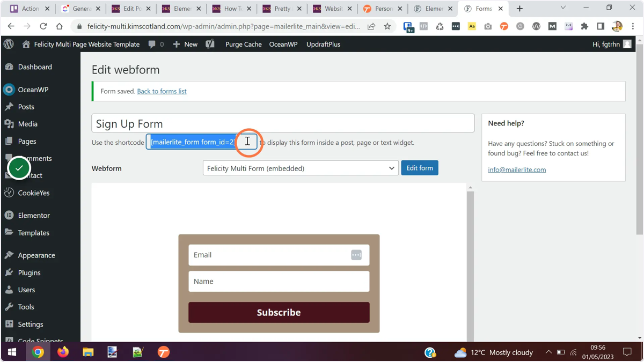Screen dimensions: 644x362
Task: Click Back to forms list link
Action: coord(162,91)
